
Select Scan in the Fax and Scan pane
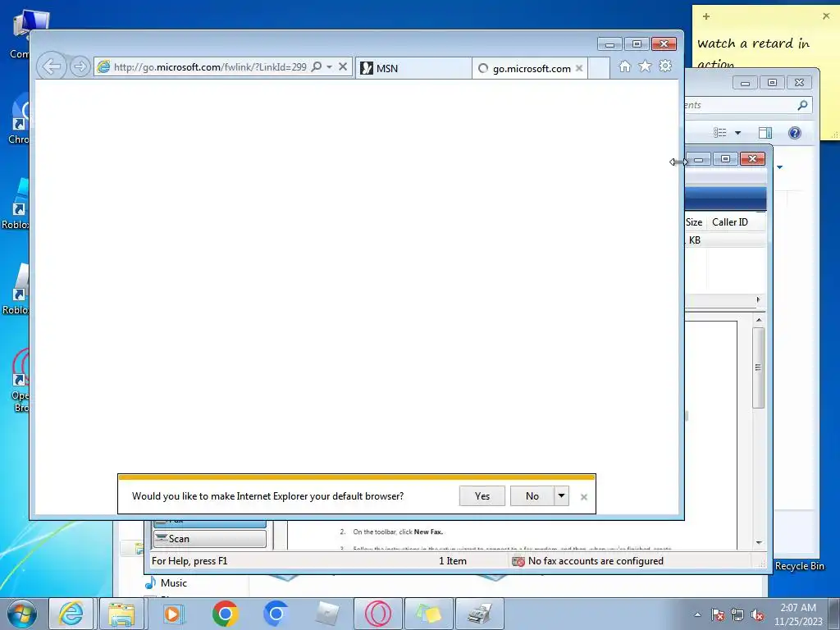(210, 539)
